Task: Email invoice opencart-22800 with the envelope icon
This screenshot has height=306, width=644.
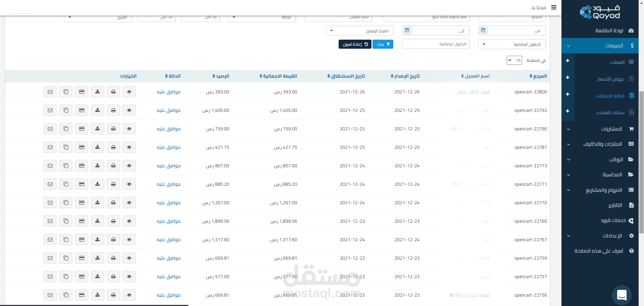Action: (50, 92)
